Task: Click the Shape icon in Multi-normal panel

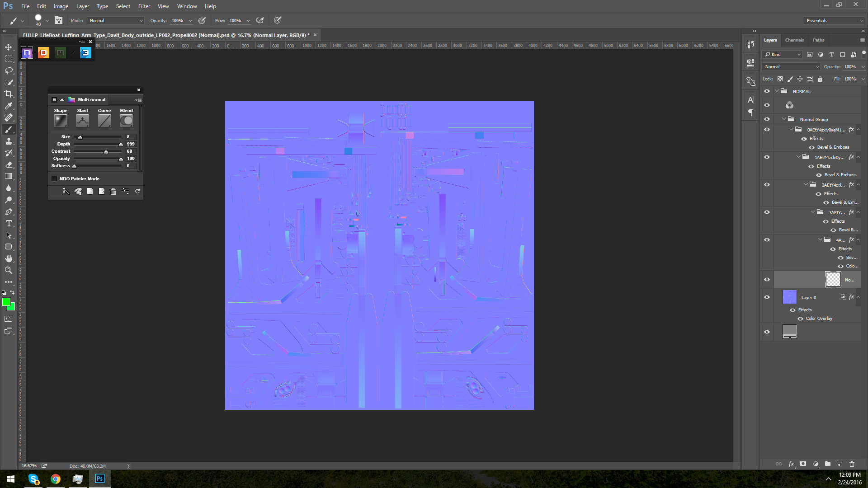Action: point(61,121)
